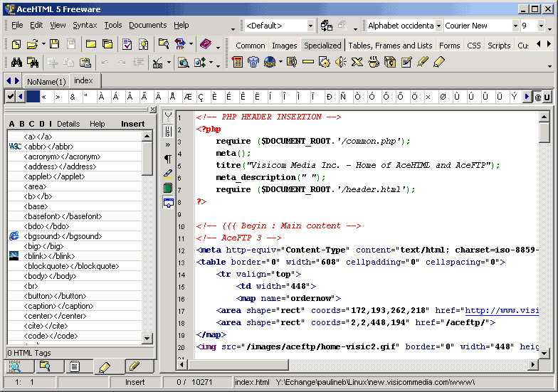
Task: Click the preview in browser magnifier icon
Action: [x=183, y=63]
